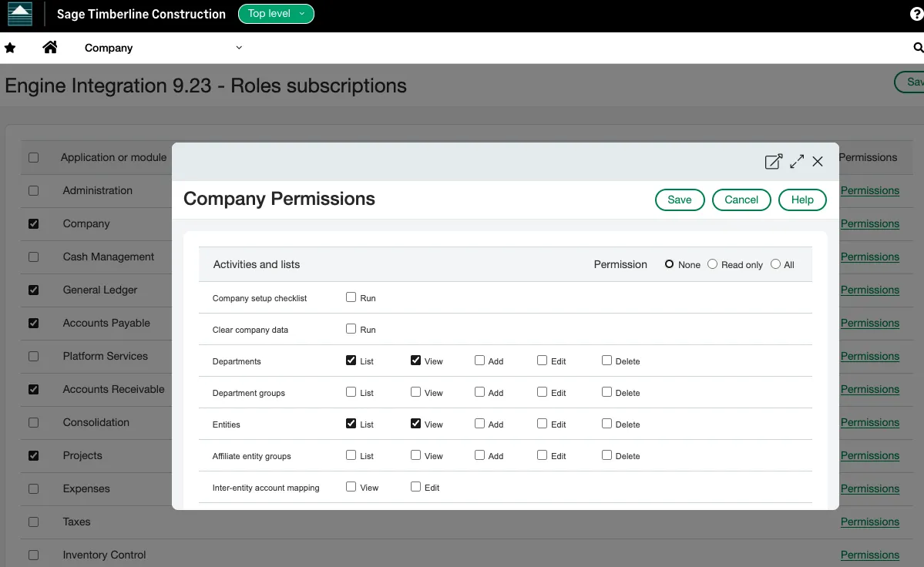This screenshot has height=567, width=924.
Task: Click the Sage logo icon
Action: point(20,14)
